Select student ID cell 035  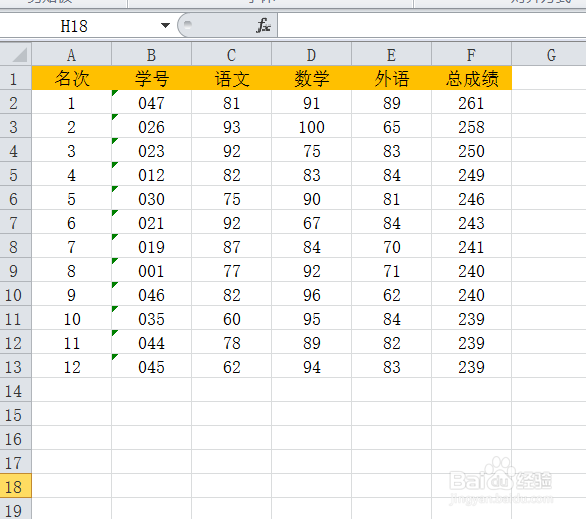151,318
